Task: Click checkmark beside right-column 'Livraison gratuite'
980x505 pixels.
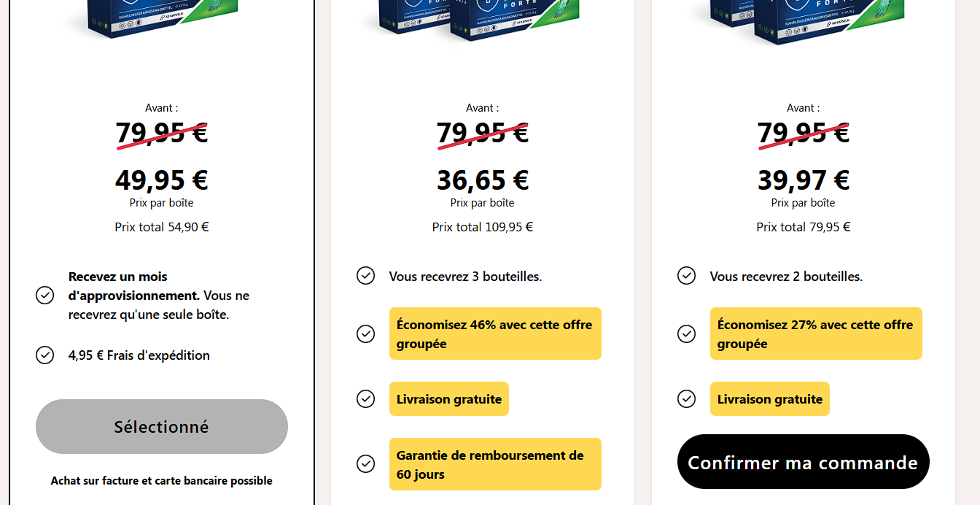Action: pyautogui.click(x=686, y=398)
